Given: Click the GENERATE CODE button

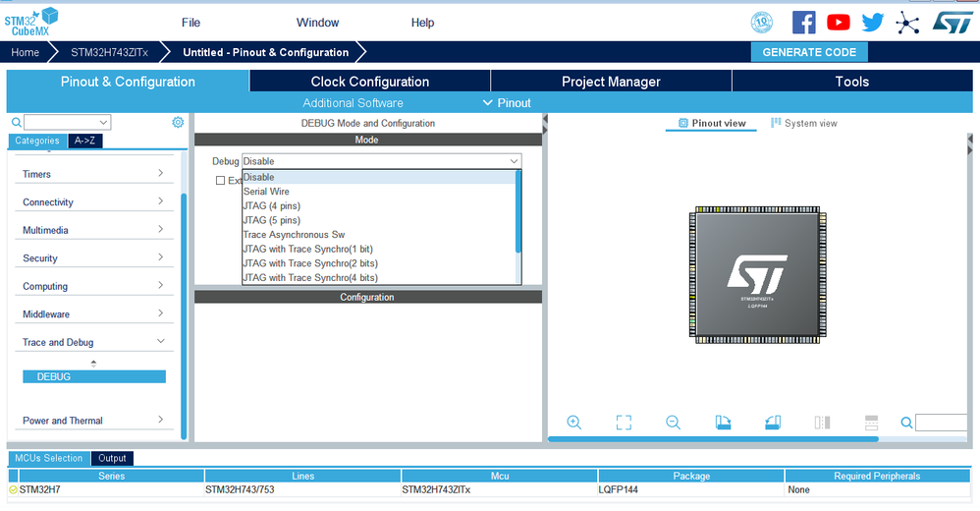Looking at the screenshot, I should click(809, 52).
